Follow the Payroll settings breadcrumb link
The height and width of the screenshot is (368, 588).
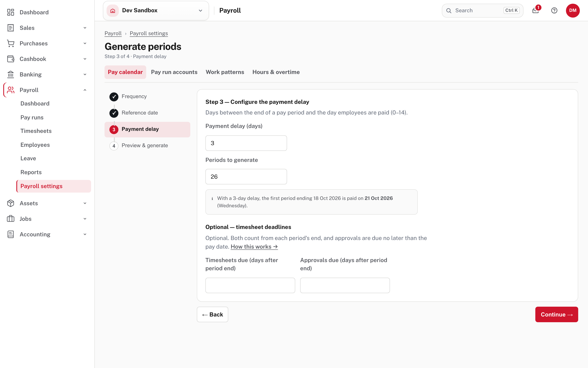tap(149, 33)
